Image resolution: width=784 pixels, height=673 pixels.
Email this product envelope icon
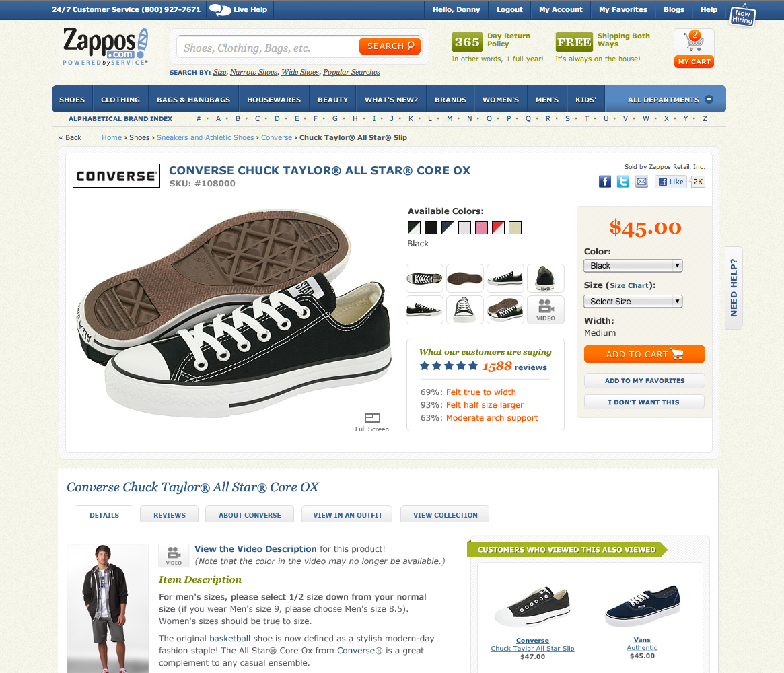pos(641,182)
